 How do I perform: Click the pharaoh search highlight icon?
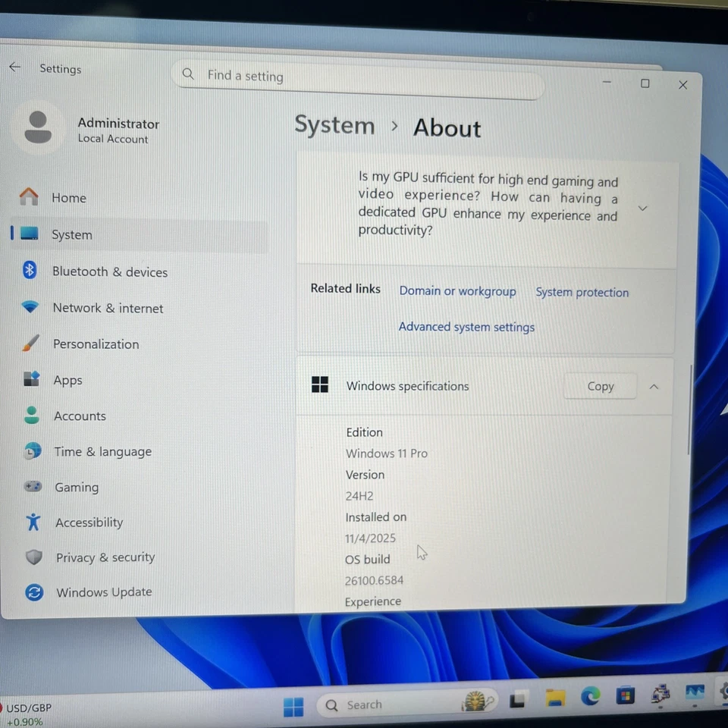[x=478, y=701]
